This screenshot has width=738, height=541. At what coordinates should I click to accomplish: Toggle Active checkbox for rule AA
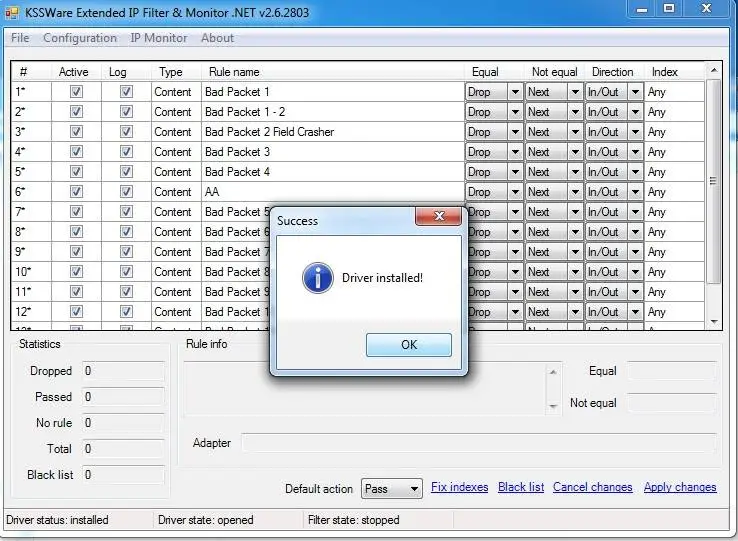point(76,192)
